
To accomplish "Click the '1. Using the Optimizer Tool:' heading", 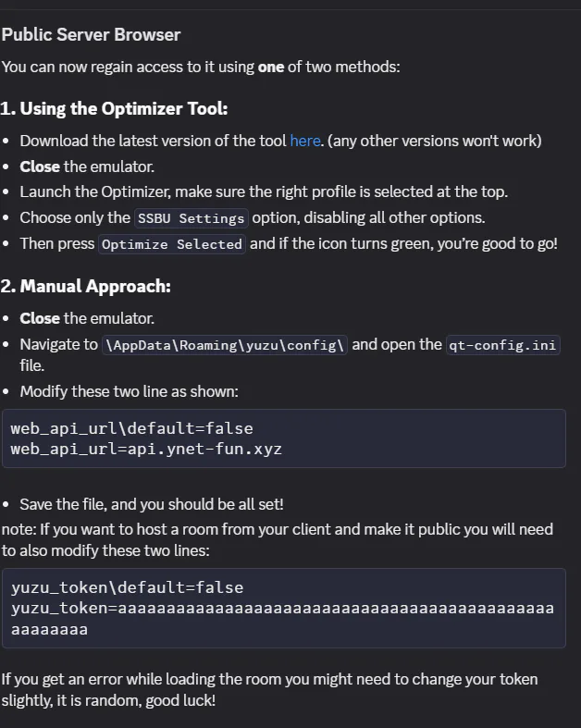I will coord(114,108).
